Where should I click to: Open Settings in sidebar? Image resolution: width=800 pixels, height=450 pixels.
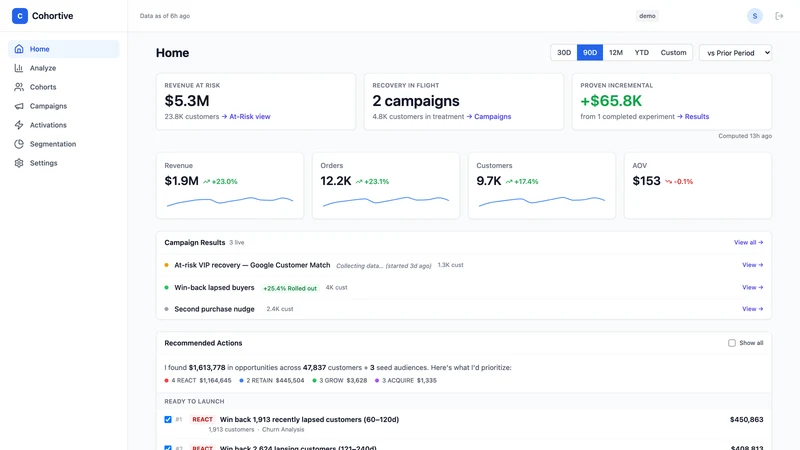click(x=63, y=163)
